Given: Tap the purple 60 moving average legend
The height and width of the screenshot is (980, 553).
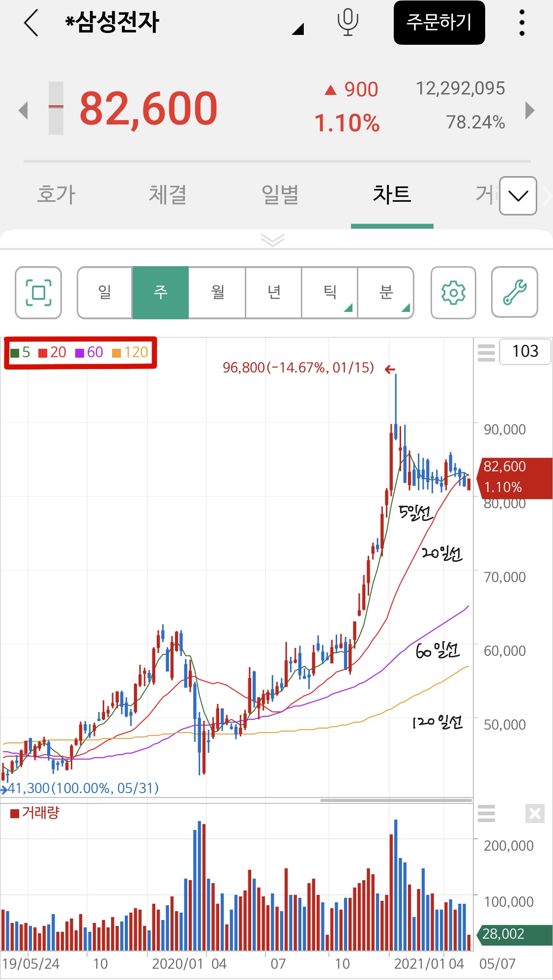Looking at the screenshot, I should pyautogui.click(x=89, y=352).
